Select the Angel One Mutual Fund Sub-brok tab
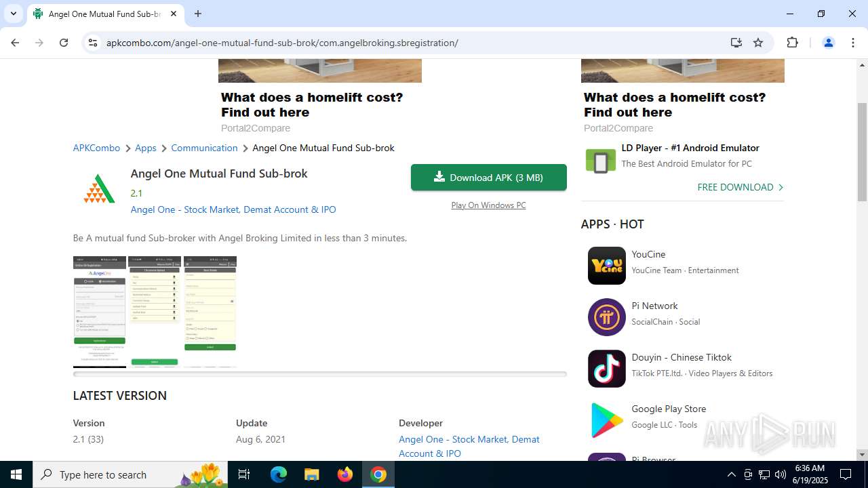The width and height of the screenshot is (868, 488). point(105,14)
